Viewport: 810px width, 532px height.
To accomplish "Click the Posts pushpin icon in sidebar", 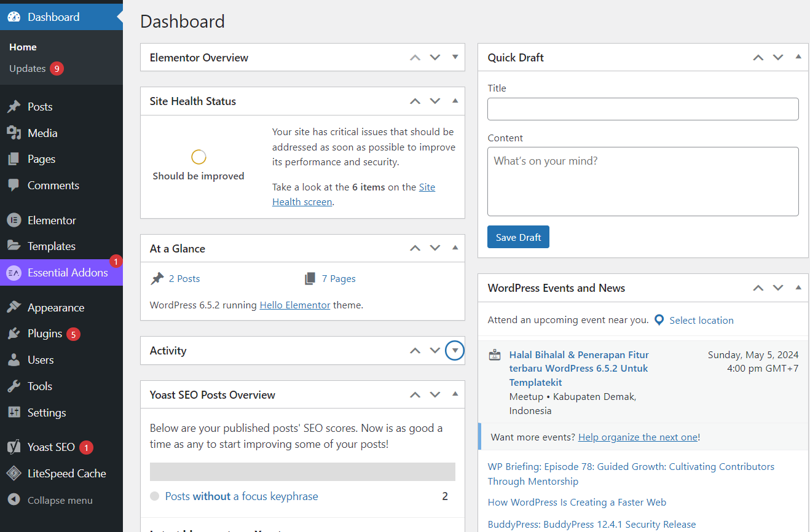I will (x=14, y=107).
